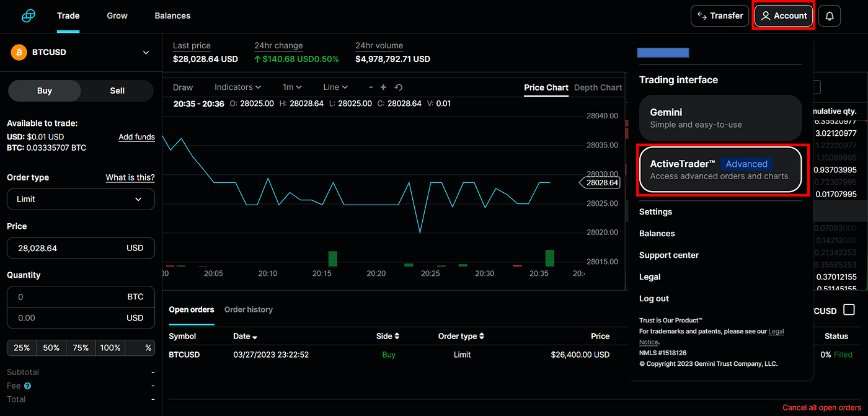Reset chart with undo arrow icon
This screenshot has height=416, width=868.
pyautogui.click(x=398, y=87)
